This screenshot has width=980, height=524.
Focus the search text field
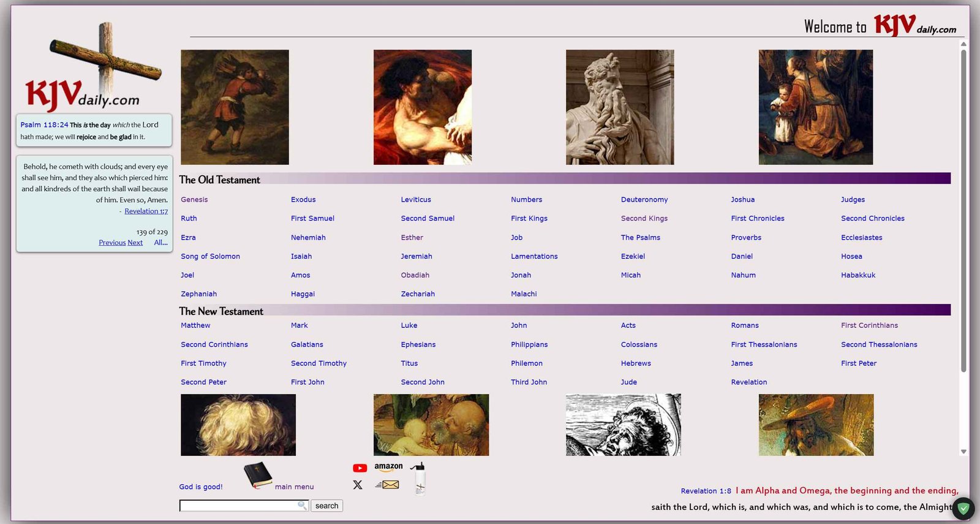[x=244, y=506]
